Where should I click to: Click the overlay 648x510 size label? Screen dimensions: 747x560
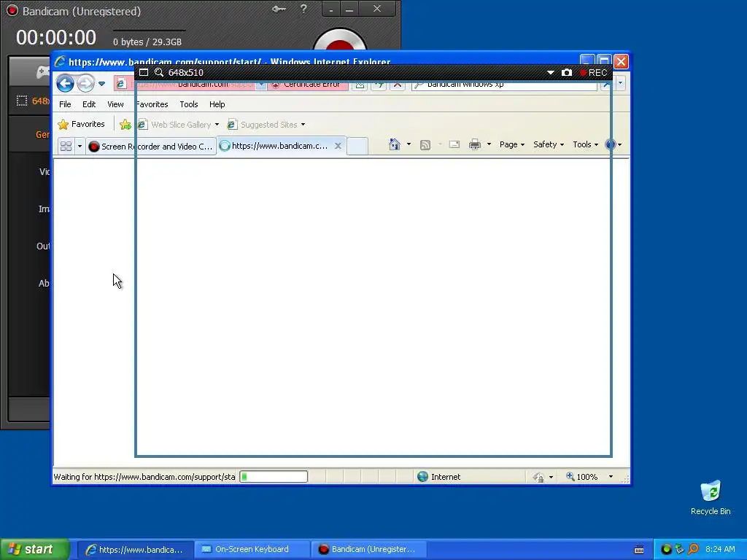tap(186, 72)
